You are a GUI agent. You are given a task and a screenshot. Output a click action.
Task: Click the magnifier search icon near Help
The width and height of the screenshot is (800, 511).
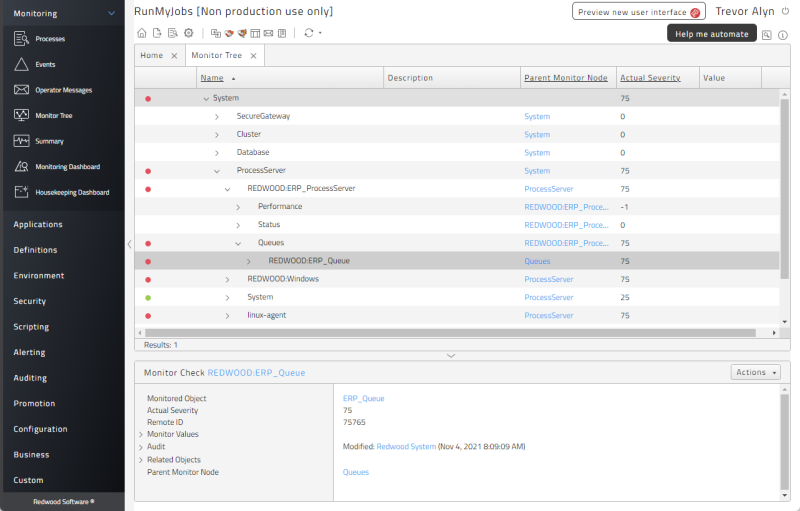[767, 35]
